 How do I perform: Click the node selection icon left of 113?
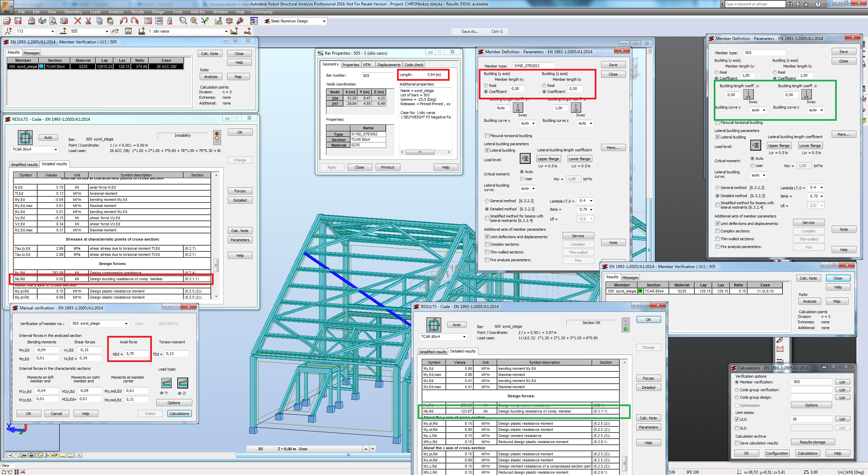click(9, 31)
